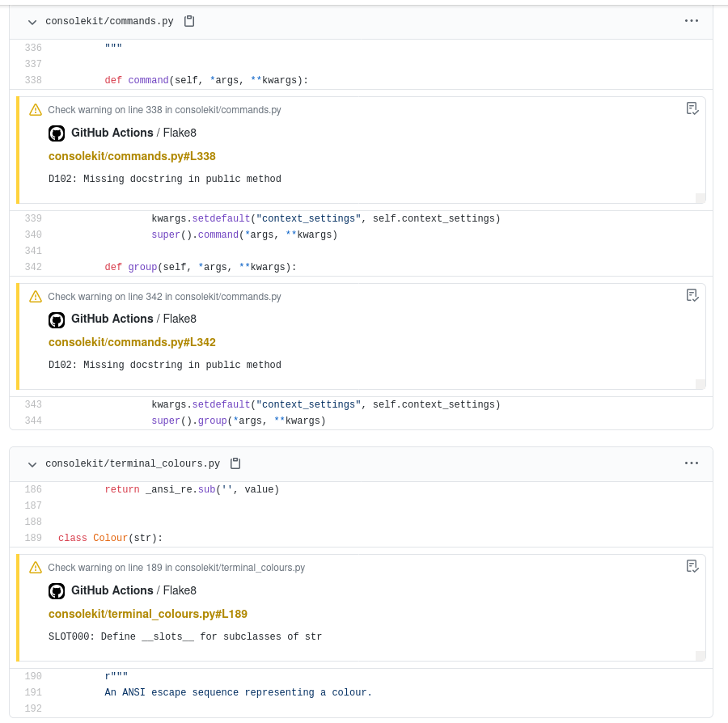Click warning triangle icon for line 342
Screen dimensions: 728x723
36,297
